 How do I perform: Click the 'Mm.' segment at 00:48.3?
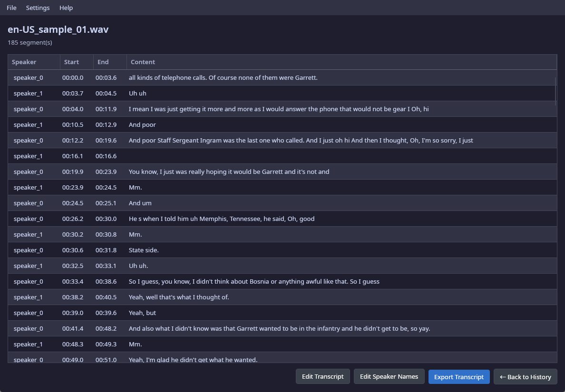(x=135, y=344)
